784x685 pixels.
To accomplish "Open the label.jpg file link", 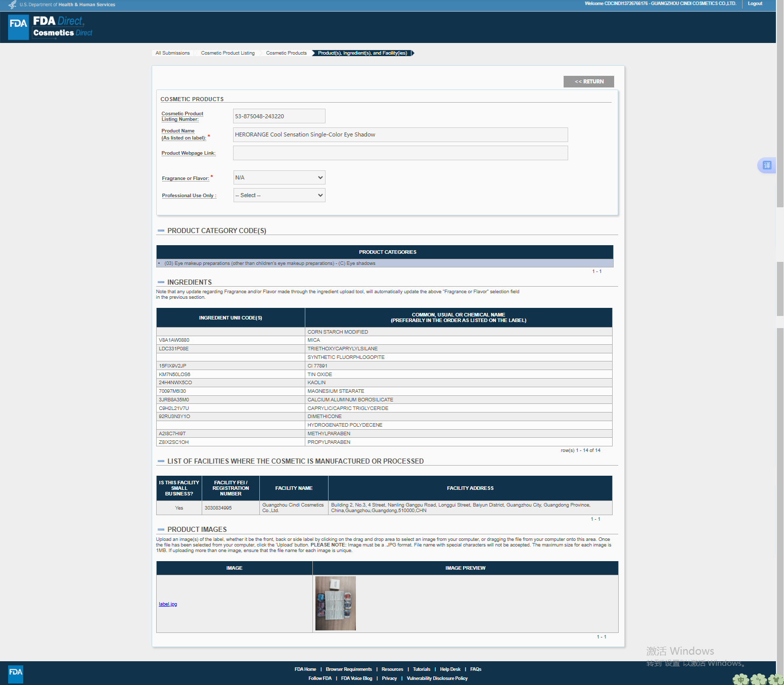I will (168, 604).
